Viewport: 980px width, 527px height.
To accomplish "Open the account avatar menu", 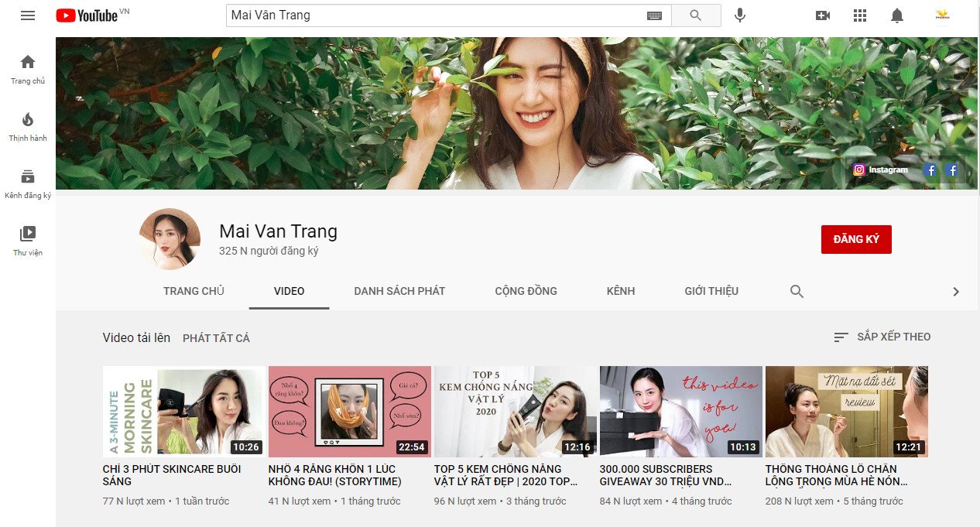I will pos(942,15).
